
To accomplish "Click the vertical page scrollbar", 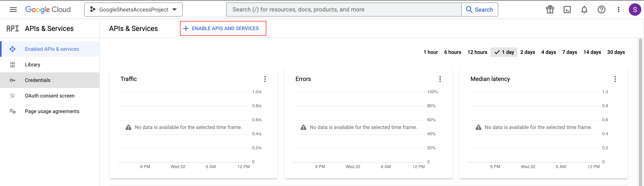I will click(x=640, y=112).
